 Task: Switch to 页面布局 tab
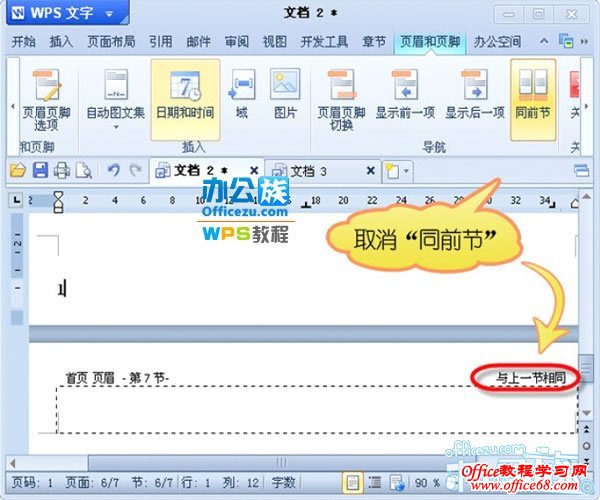[x=111, y=41]
